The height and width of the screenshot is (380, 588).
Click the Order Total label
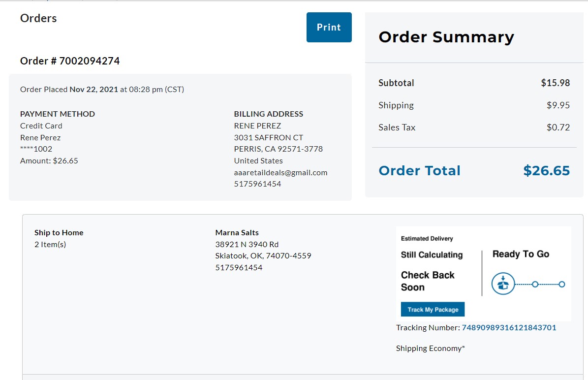click(419, 171)
